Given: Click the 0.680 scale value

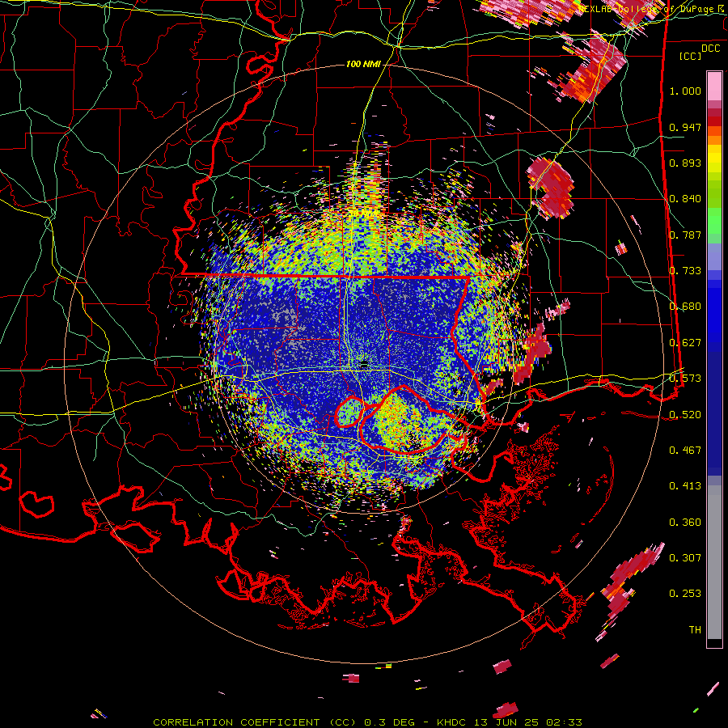Looking at the screenshot, I should pyautogui.click(x=685, y=307).
